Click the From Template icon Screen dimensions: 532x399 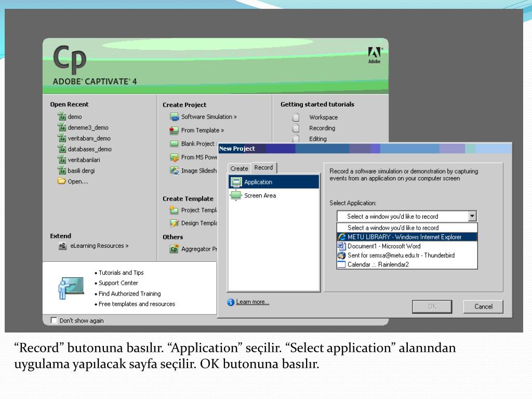tap(174, 130)
